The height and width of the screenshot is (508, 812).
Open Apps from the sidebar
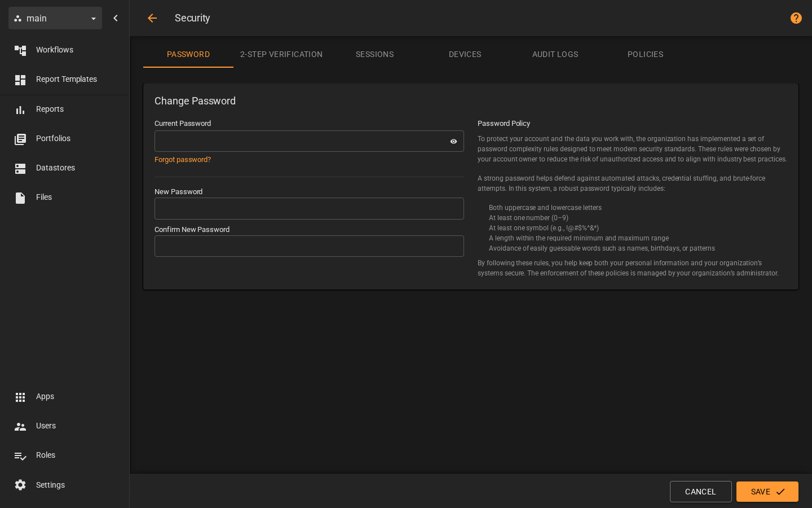click(64, 396)
